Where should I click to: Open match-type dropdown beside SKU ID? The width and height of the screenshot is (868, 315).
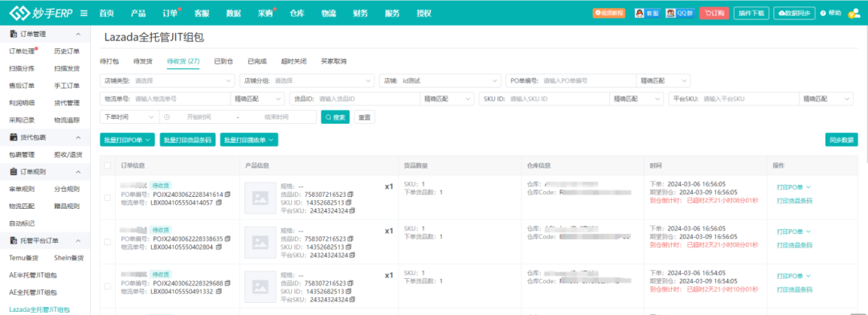(x=636, y=99)
